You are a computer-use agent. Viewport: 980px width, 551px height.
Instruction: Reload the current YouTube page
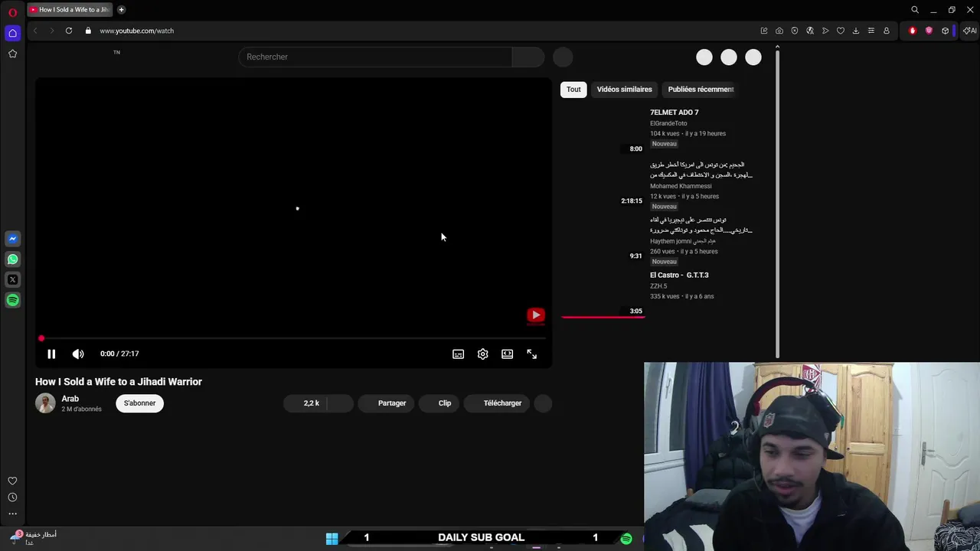[69, 31]
